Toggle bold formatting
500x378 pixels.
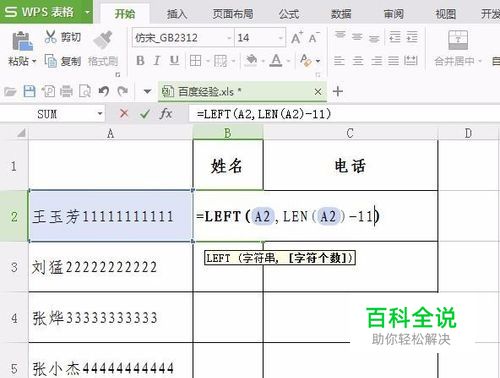coord(140,61)
